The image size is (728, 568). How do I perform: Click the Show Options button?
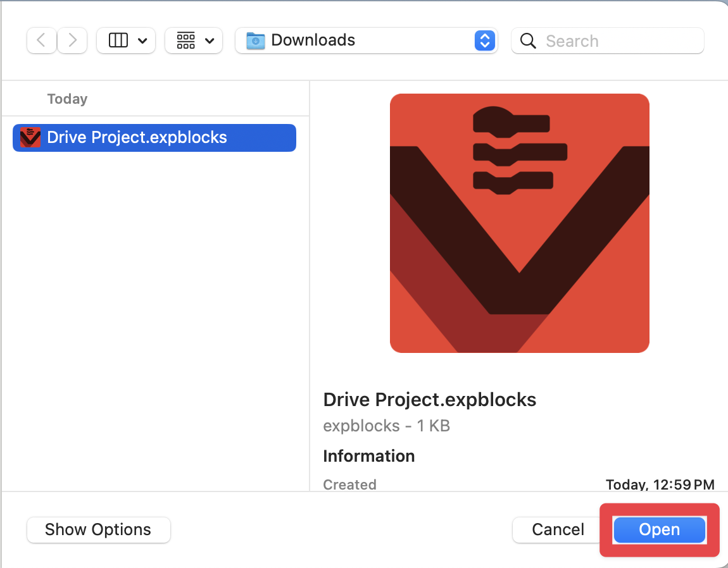98,529
